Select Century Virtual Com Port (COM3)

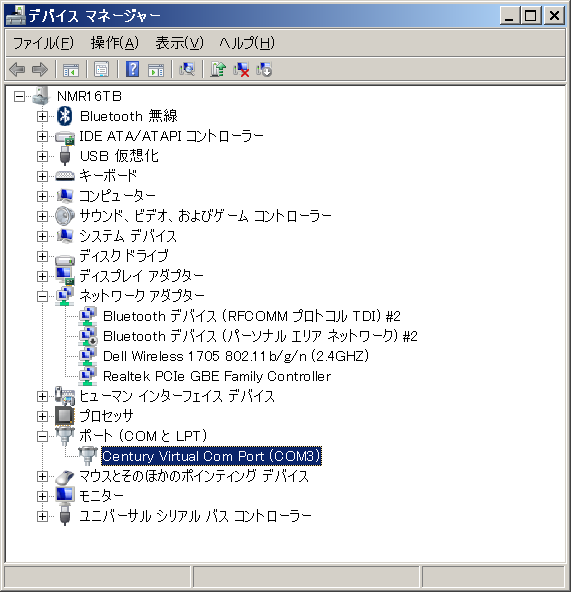pos(211,456)
